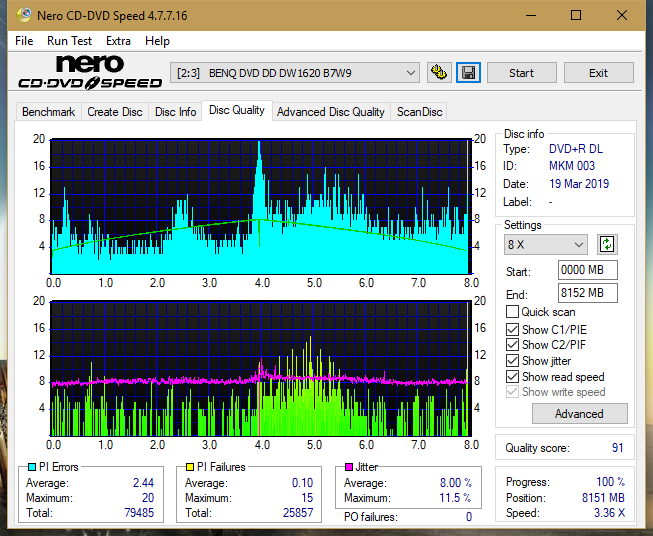Switch to Advanced Disc Quality tab
653x536 pixels.
click(x=331, y=112)
